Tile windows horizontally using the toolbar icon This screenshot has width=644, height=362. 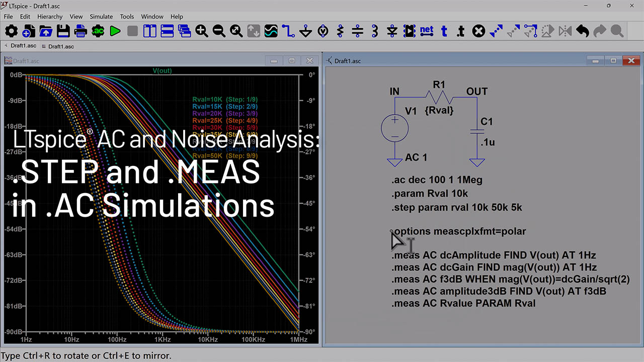pyautogui.click(x=167, y=31)
